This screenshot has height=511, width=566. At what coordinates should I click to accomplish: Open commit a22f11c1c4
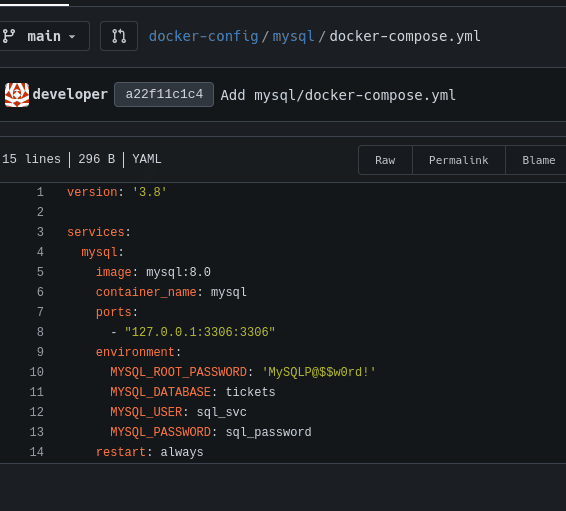coord(164,95)
